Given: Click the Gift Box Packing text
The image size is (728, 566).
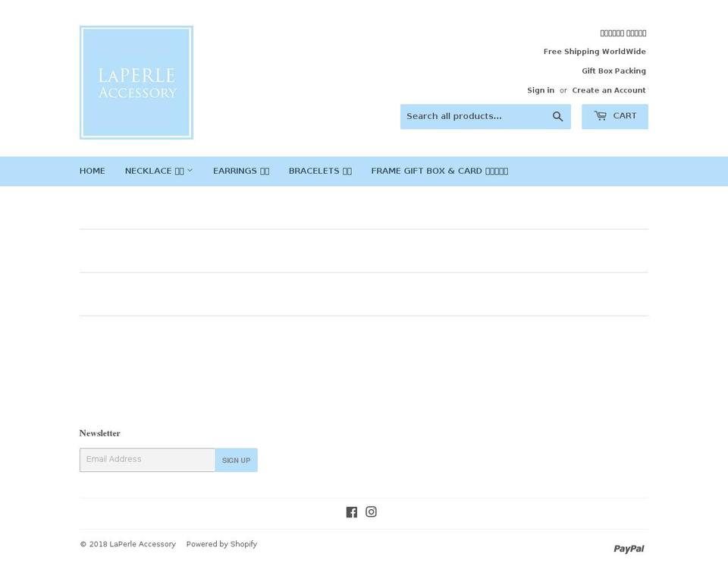Looking at the screenshot, I should click(613, 71).
